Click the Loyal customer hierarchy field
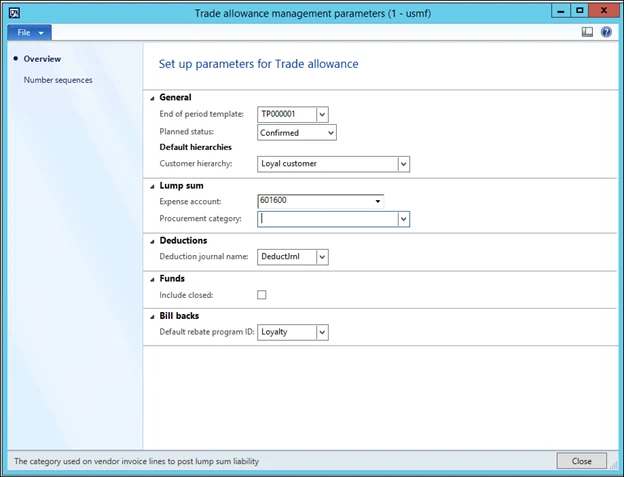Image resolution: width=628 pixels, height=477 pixels. click(x=328, y=164)
